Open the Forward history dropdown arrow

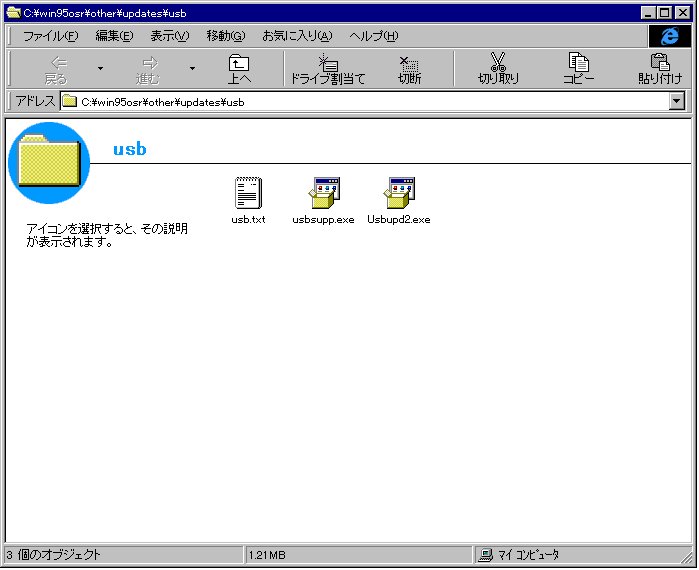coord(192,69)
